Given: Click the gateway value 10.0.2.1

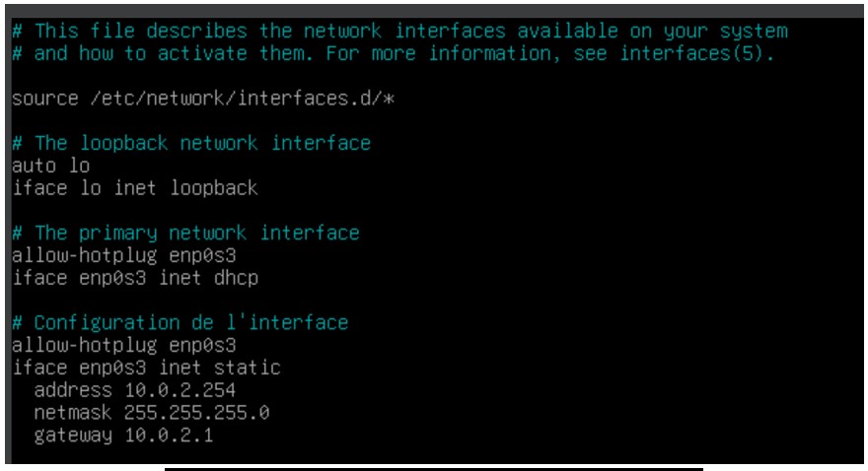Looking at the screenshot, I should click(169, 436).
